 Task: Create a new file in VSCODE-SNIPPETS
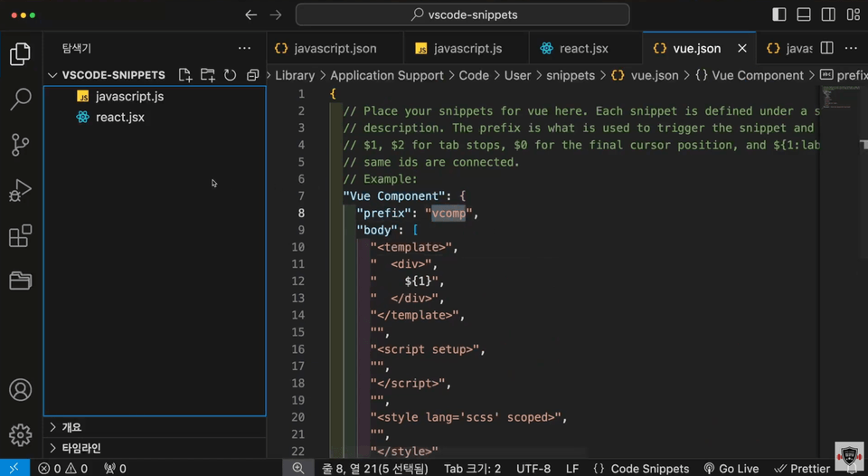(184, 75)
